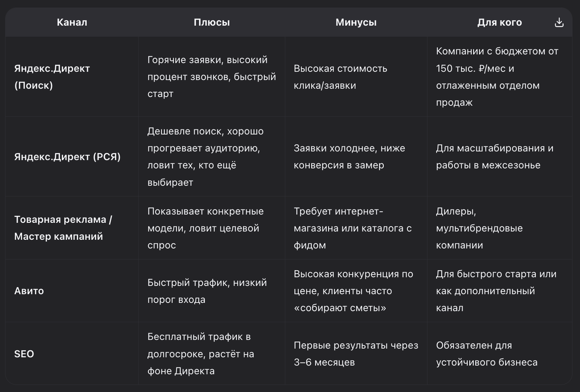
Task: Select the Для масштабирования и межсезонья cell
Action: (x=494, y=157)
